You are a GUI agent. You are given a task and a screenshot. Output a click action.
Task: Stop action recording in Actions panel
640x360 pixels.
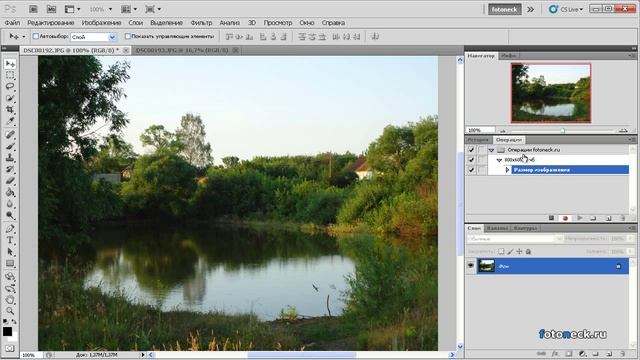[551, 218]
